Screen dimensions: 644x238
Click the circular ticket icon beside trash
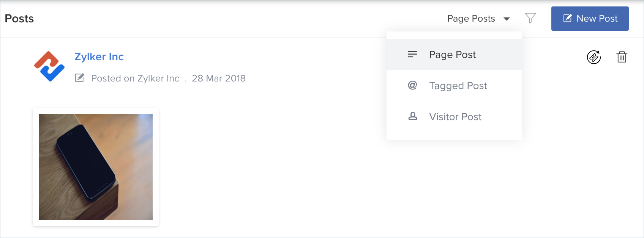click(x=594, y=57)
